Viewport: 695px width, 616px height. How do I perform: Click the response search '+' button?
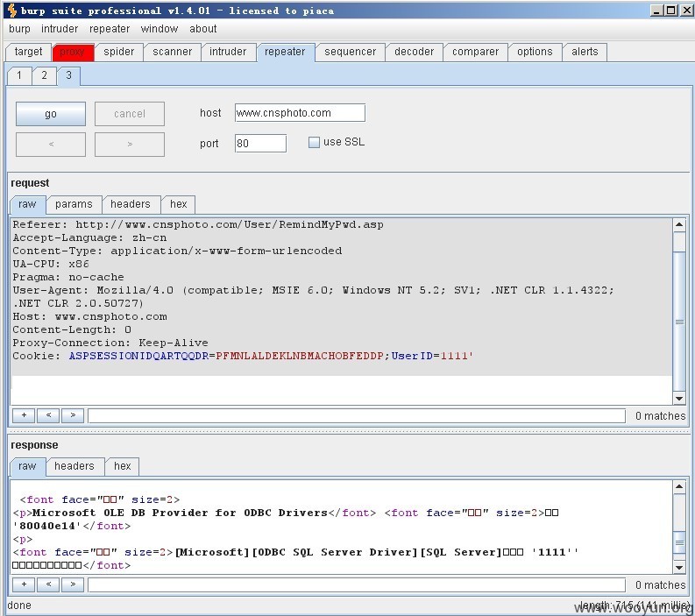pyautogui.click(x=24, y=584)
